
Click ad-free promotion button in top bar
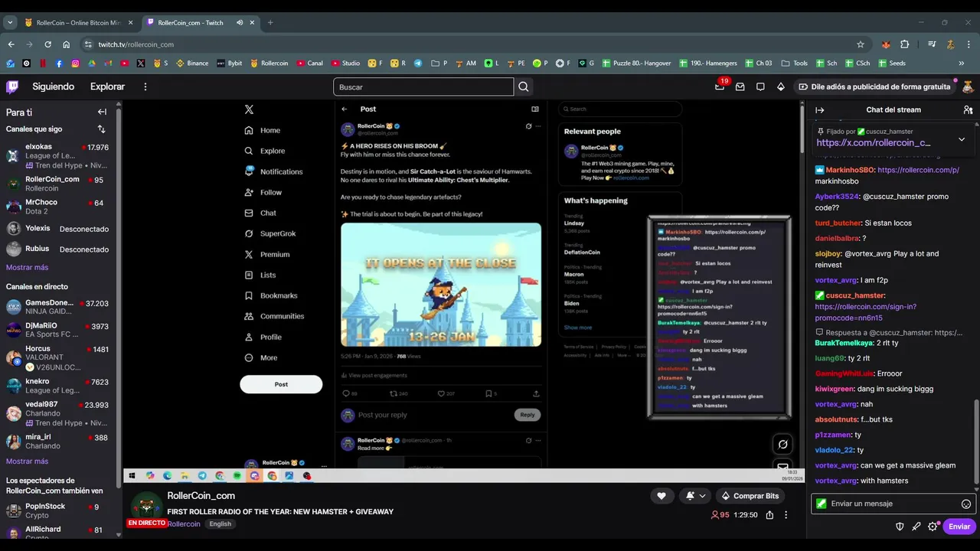874,86
